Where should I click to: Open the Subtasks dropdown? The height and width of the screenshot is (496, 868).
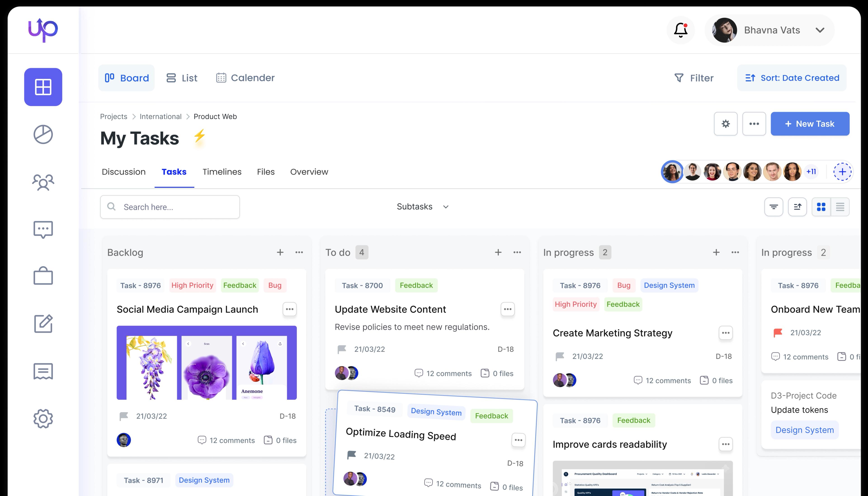[x=422, y=207]
